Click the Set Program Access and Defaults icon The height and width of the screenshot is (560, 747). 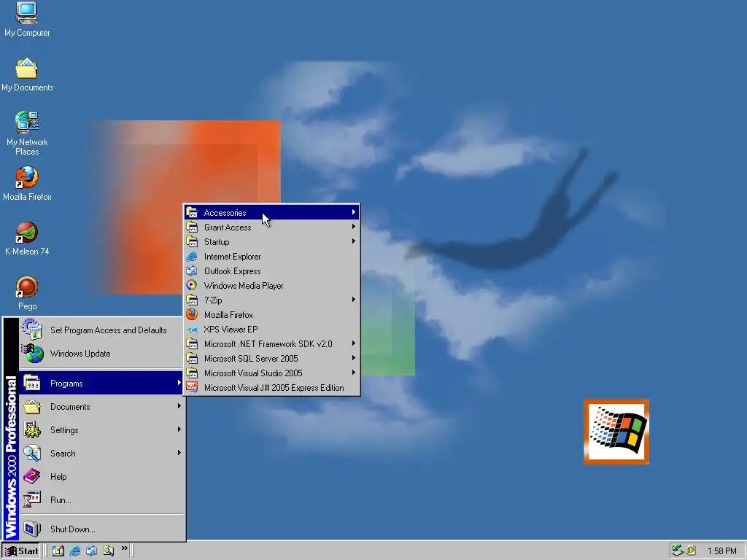click(32, 330)
